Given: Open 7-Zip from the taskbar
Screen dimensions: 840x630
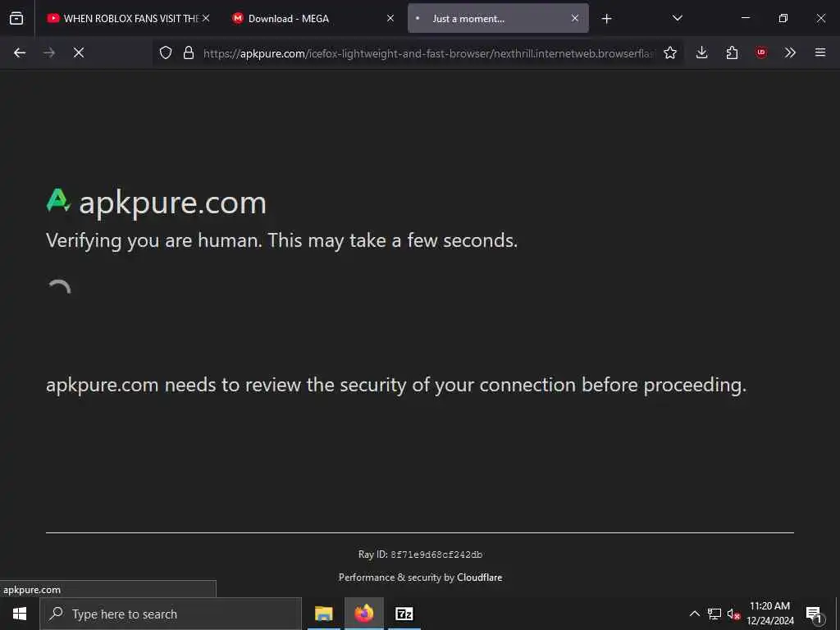Looking at the screenshot, I should [404, 614].
